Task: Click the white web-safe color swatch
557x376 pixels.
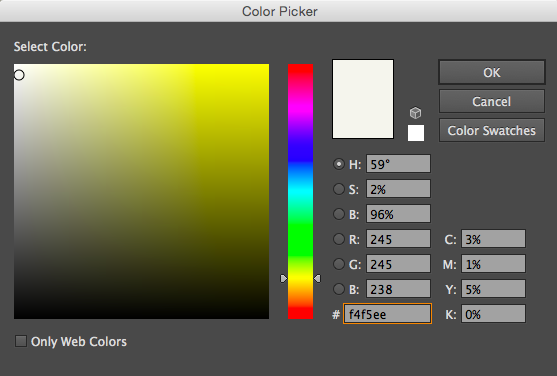Action: 416,133
